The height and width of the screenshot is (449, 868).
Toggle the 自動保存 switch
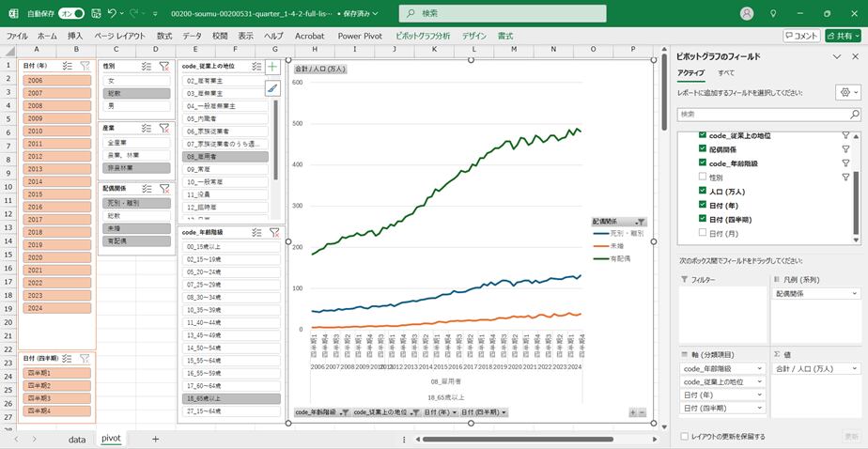(x=71, y=13)
